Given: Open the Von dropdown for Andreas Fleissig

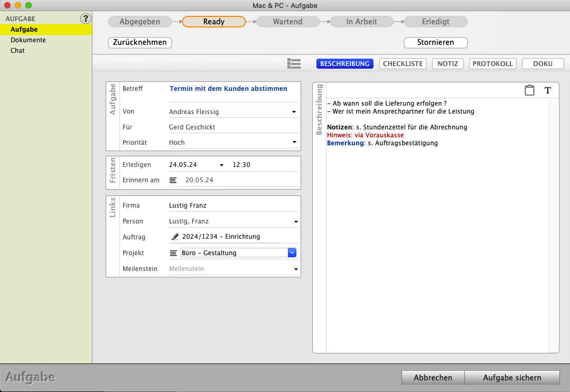Looking at the screenshot, I should coord(294,112).
